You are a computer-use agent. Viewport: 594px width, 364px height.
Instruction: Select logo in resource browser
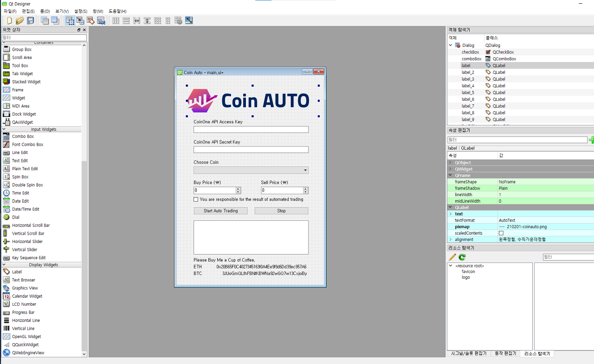coord(465,277)
